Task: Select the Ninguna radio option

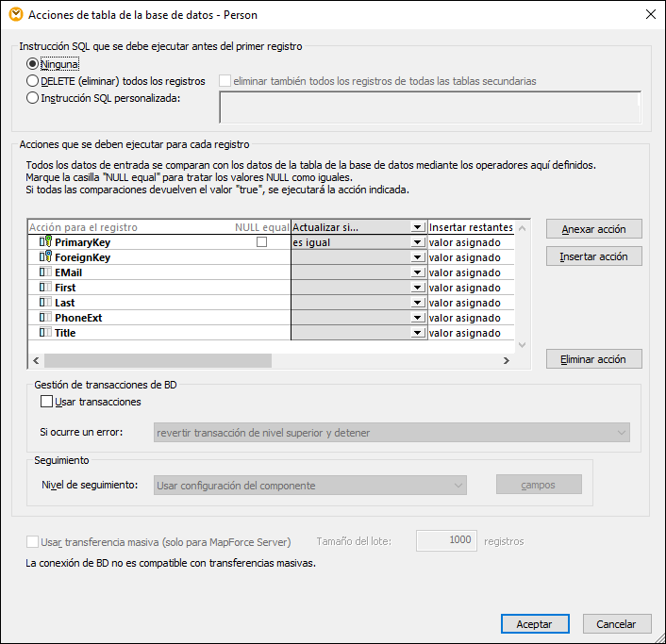Action: (34, 64)
